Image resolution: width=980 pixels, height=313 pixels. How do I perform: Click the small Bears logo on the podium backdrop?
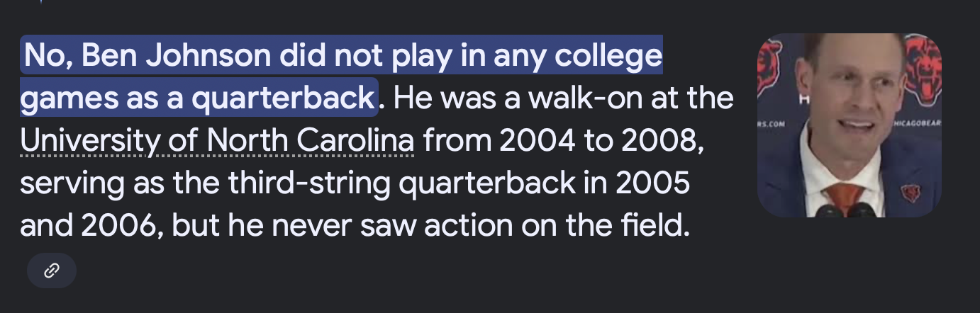[x=910, y=193]
